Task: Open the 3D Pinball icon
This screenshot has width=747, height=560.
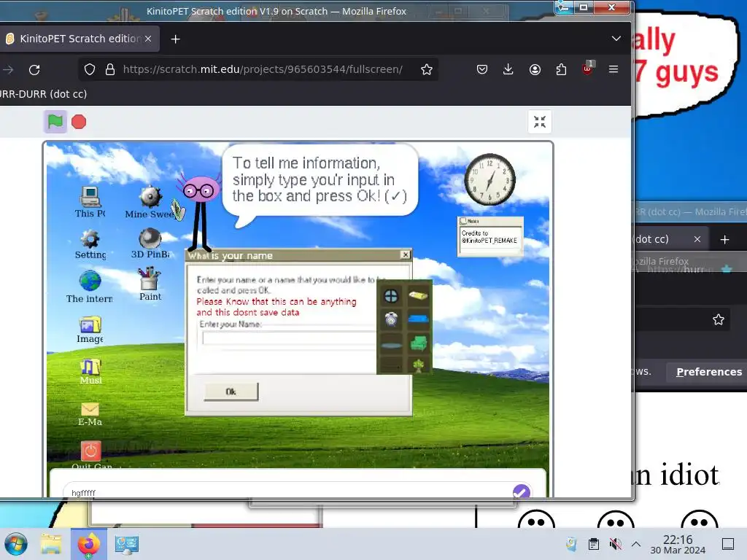Action: pyautogui.click(x=150, y=244)
